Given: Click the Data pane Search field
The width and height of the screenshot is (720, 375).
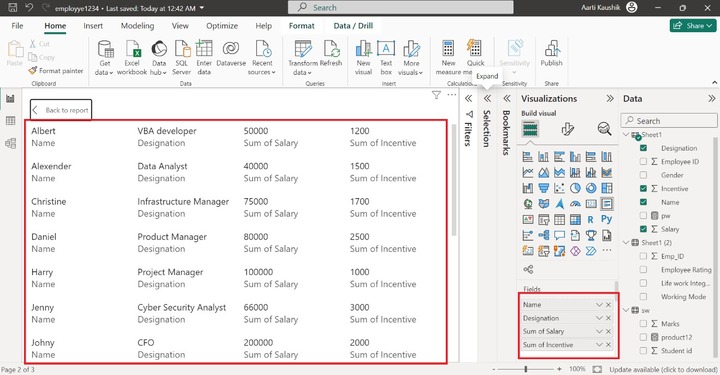Looking at the screenshot, I should [x=669, y=121].
